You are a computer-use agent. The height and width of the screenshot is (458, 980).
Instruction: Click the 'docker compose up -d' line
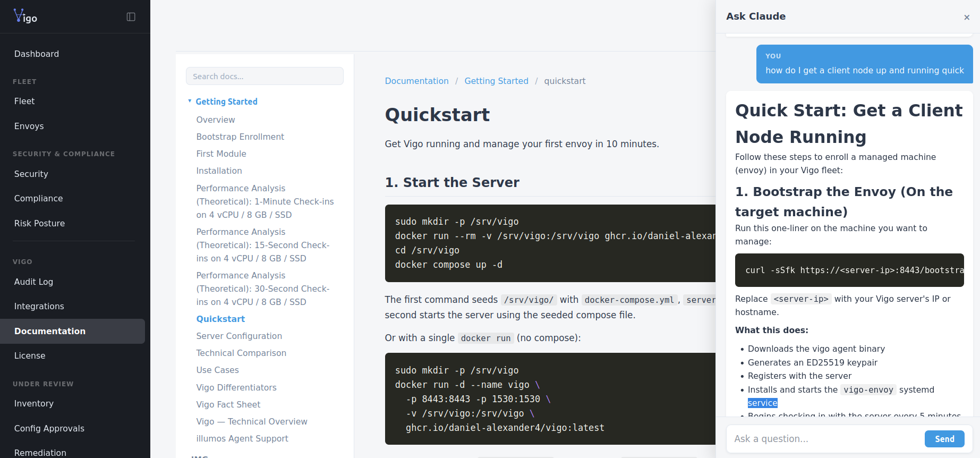(x=448, y=265)
